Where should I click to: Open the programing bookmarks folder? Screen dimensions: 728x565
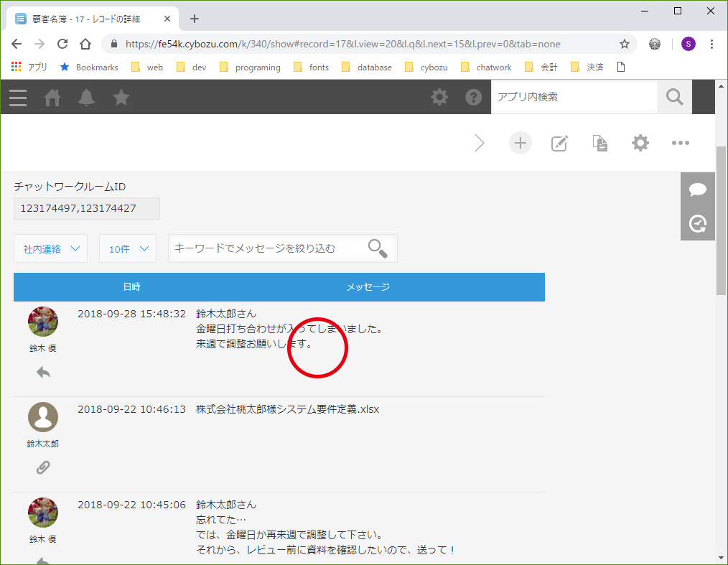[251, 67]
